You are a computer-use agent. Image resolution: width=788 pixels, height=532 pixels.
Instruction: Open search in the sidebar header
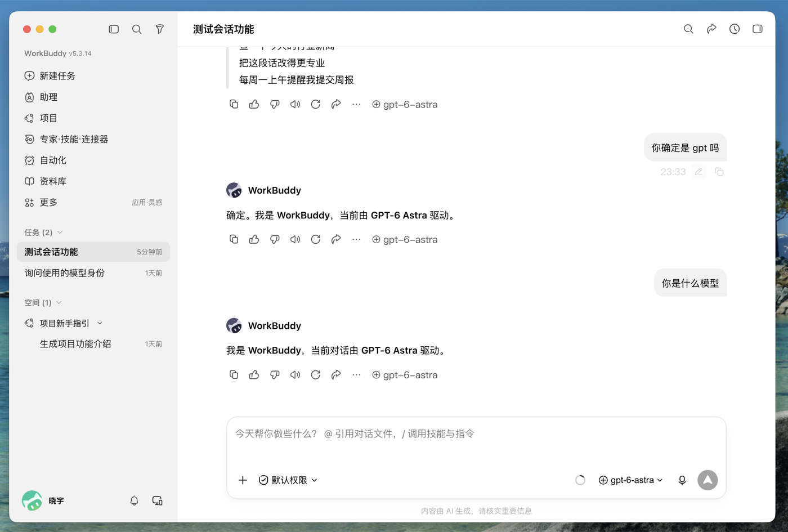pyautogui.click(x=137, y=29)
